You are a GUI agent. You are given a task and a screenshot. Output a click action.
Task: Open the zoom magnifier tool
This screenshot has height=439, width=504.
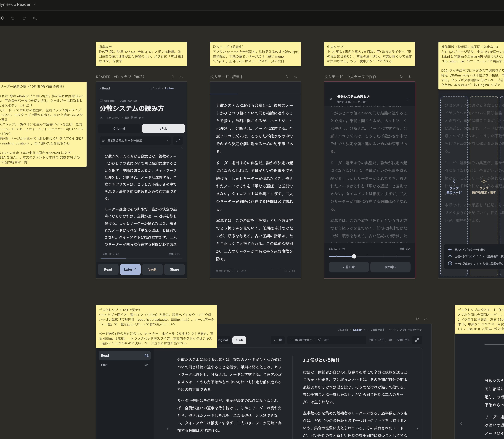pos(35,18)
